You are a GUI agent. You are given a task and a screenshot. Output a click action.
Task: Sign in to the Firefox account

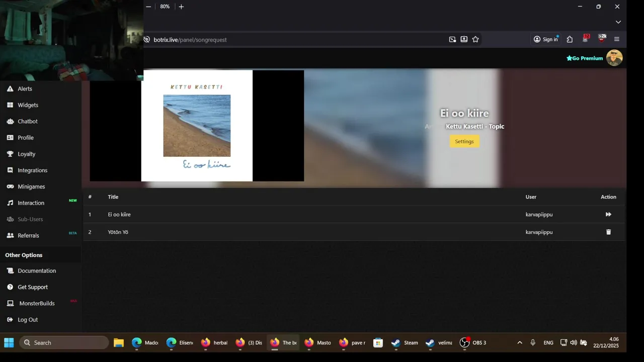(x=546, y=39)
